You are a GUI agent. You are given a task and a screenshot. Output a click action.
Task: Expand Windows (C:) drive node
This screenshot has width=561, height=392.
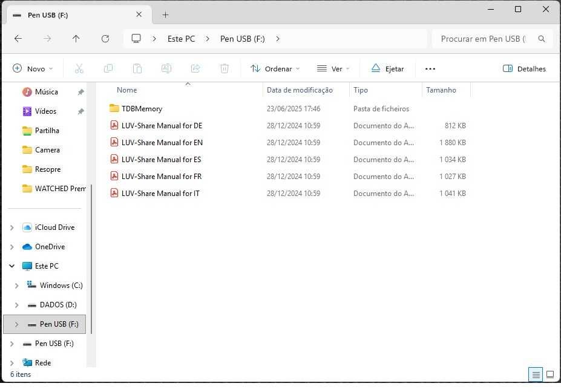point(17,286)
